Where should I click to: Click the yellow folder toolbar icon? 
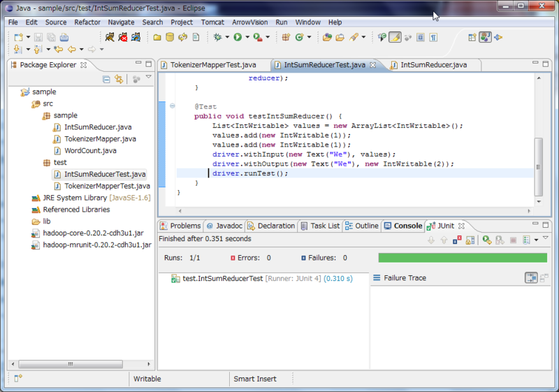157,37
